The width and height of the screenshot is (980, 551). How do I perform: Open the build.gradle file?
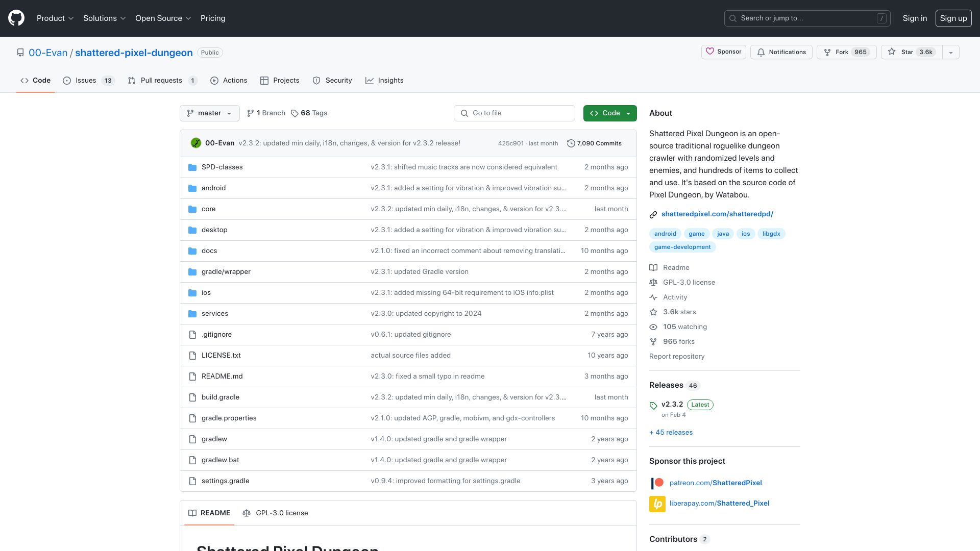click(220, 397)
